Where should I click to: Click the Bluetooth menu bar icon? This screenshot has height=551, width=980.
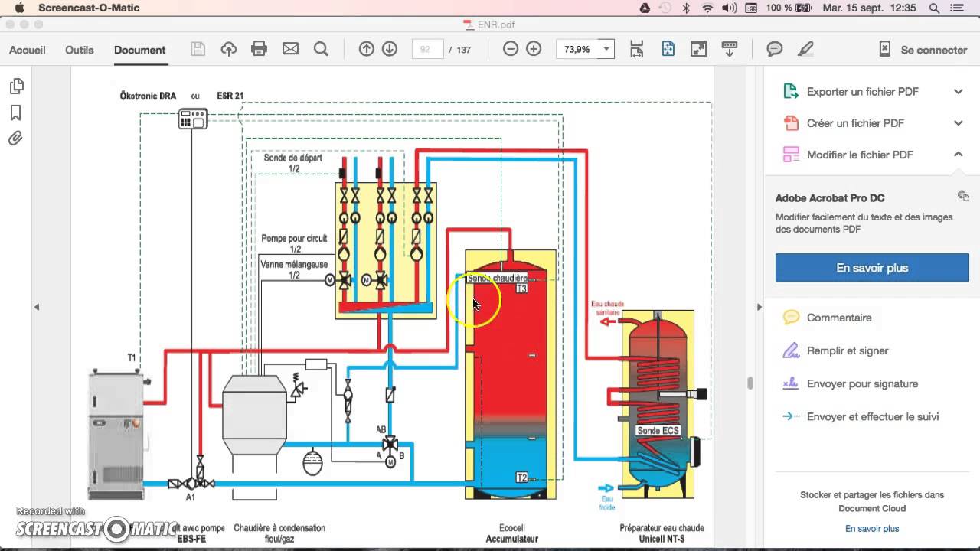pos(687,8)
